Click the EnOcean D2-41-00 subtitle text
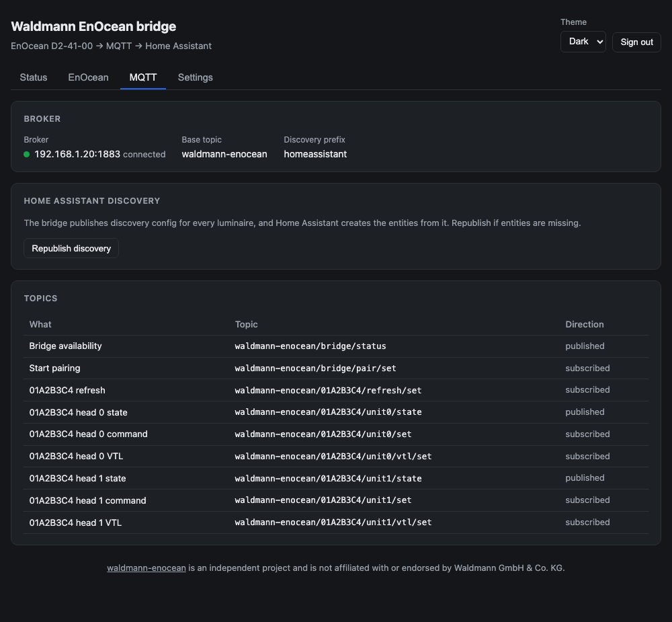The image size is (672, 622). 111,46
